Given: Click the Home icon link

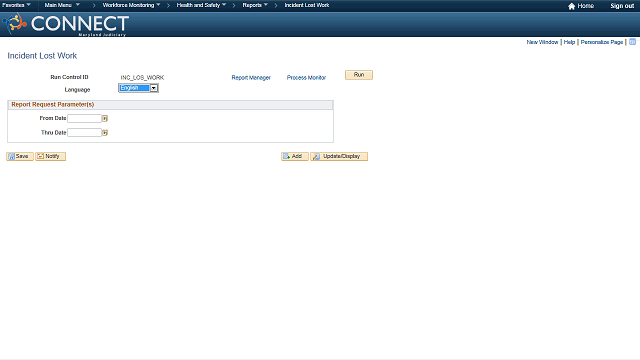Looking at the screenshot, I should click(581, 6).
